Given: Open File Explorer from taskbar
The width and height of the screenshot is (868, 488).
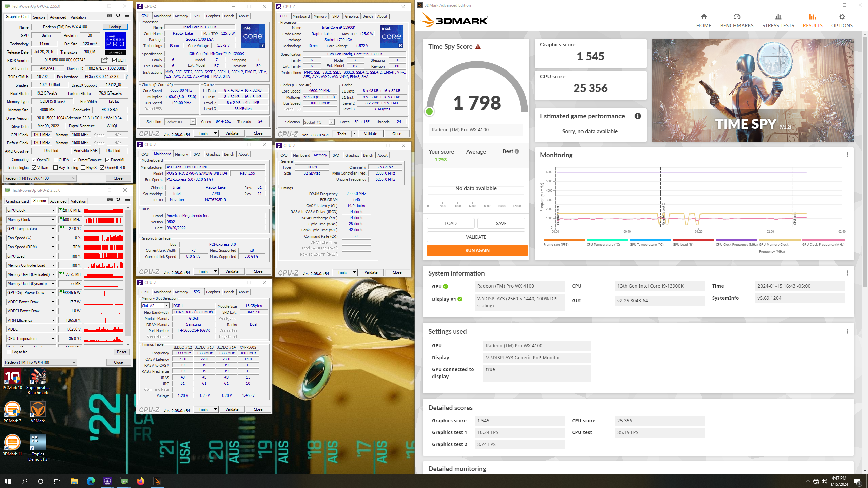Looking at the screenshot, I should coord(74,481).
